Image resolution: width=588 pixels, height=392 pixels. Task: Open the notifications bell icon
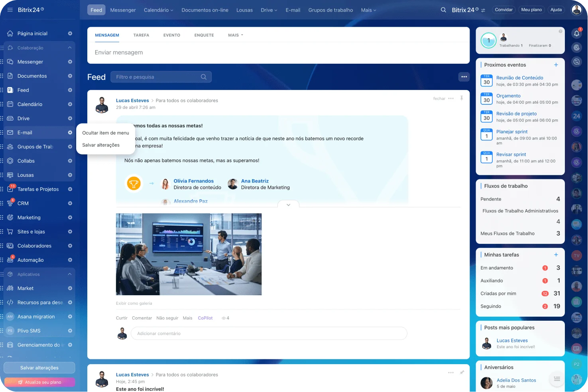(576, 34)
